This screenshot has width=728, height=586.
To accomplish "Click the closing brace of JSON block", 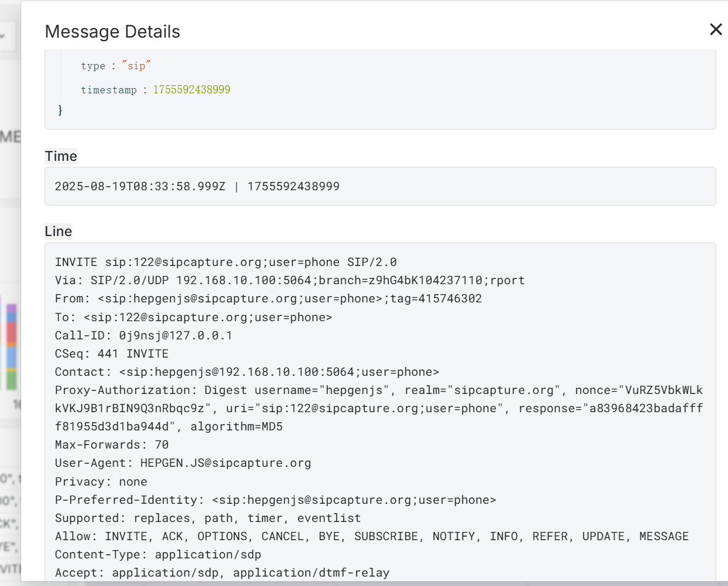I will coord(60,110).
